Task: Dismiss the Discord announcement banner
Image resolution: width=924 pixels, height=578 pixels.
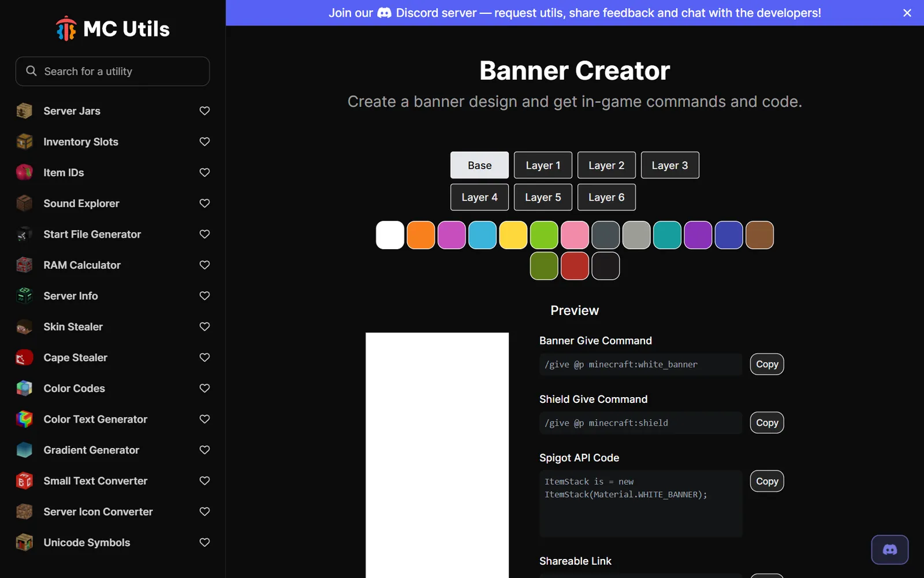Action: [907, 13]
